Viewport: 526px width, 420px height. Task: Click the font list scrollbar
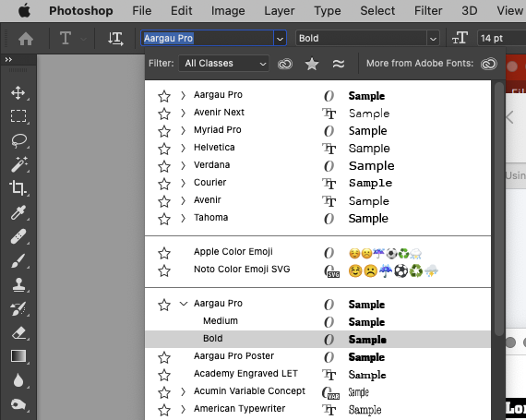tap(499, 208)
